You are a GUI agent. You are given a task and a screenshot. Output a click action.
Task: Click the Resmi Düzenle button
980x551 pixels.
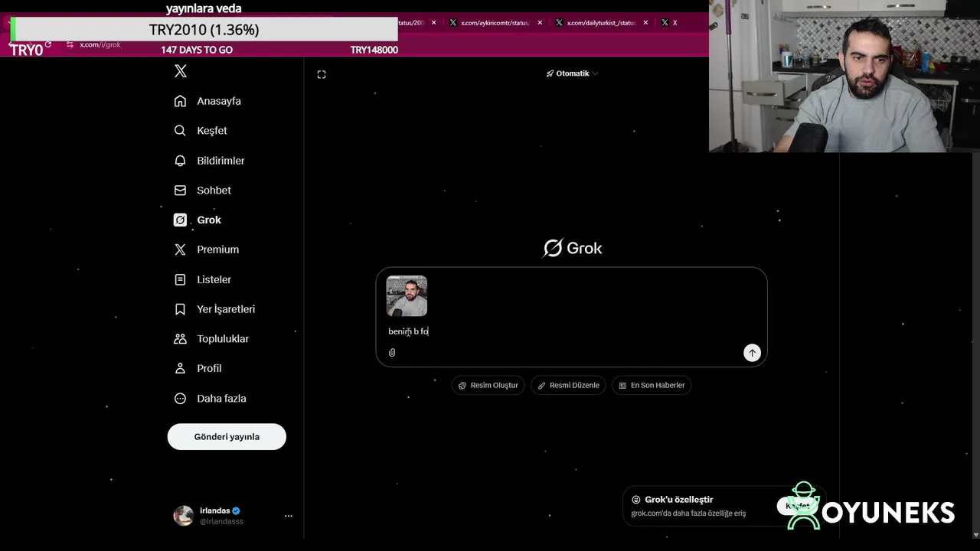pos(568,385)
